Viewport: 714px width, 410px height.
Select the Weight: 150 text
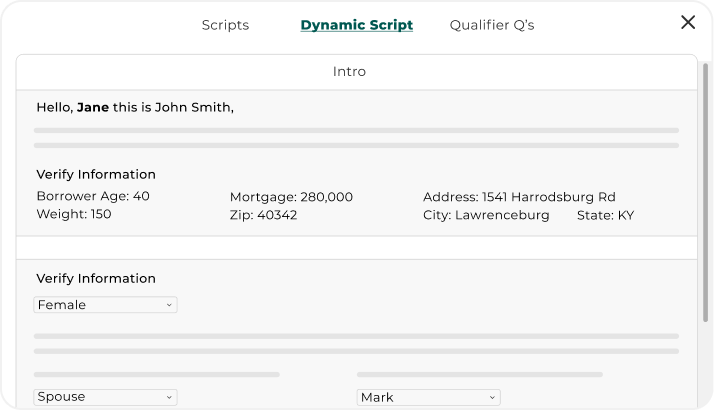pos(74,214)
